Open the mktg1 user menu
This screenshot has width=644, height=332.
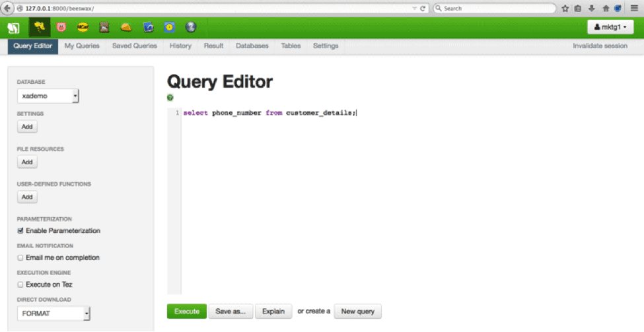click(x=610, y=27)
